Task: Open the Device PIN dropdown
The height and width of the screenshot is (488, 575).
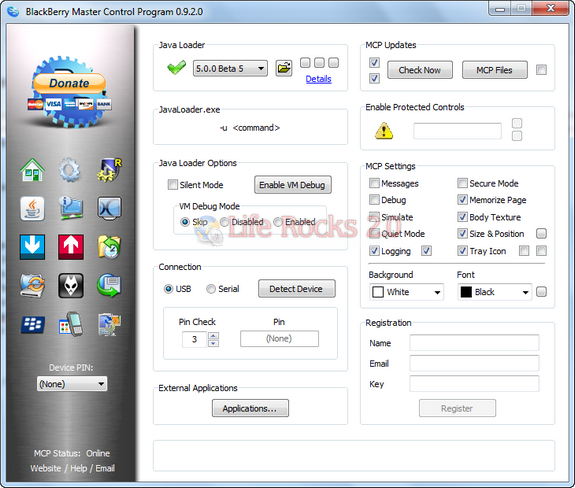Action: tap(72, 384)
